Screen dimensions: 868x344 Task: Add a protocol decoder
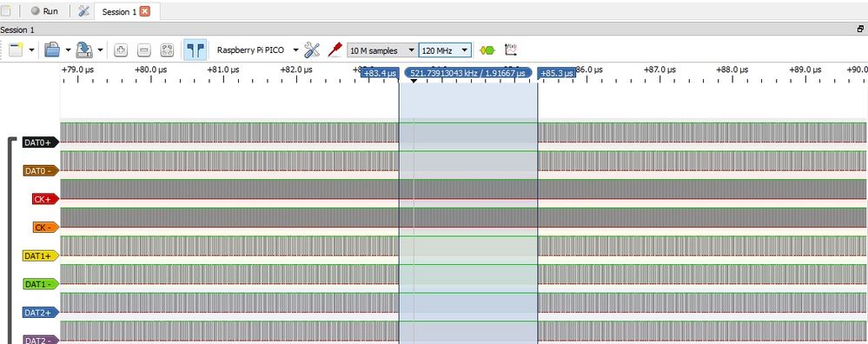pos(487,50)
